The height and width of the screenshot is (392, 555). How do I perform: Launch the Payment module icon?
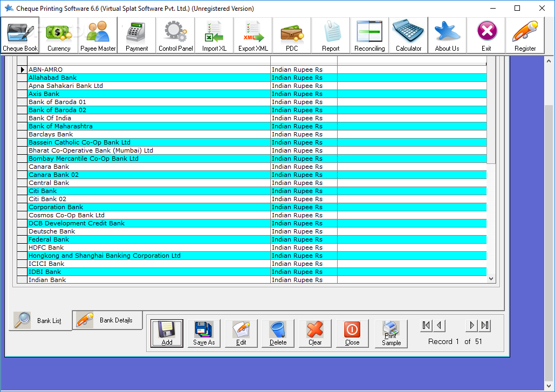pyautogui.click(x=136, y=36)
